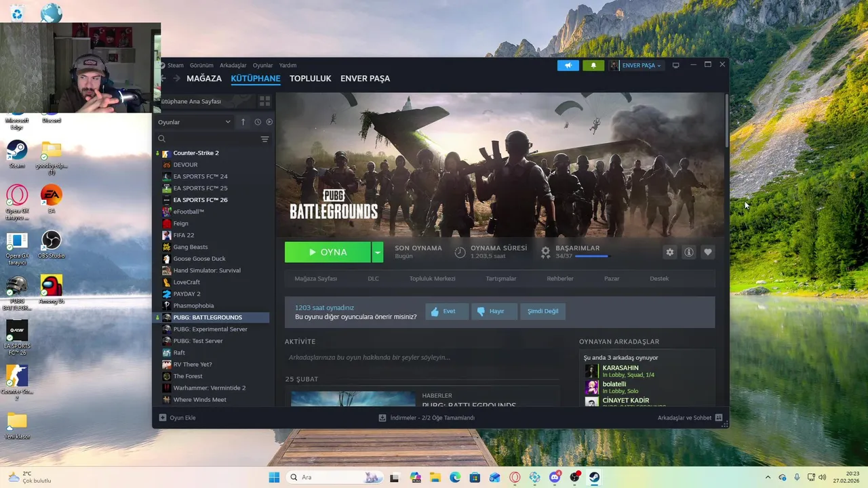
Task: Open Steam announcements megaphone icon
Action: click(x=568, y=66)
